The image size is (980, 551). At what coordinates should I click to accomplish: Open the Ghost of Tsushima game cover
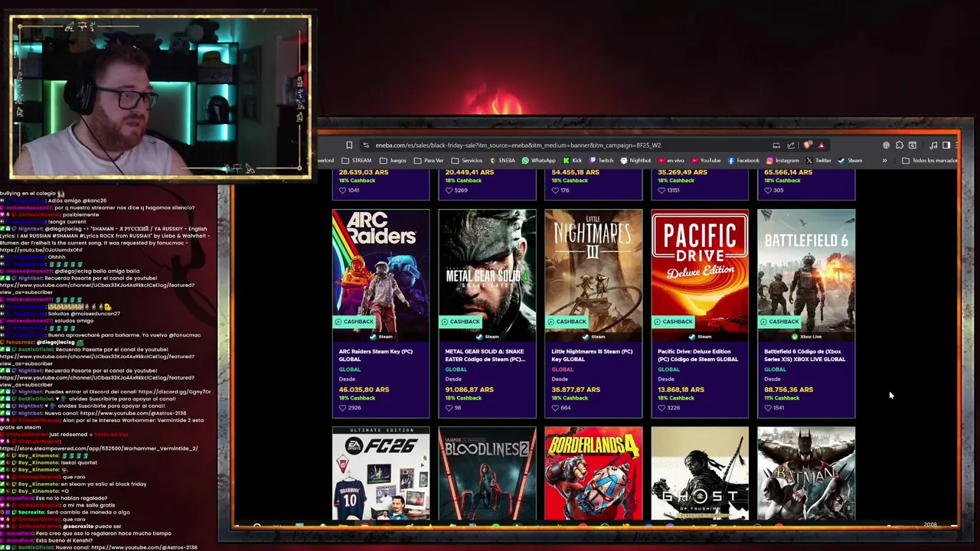tap(700, 474)
